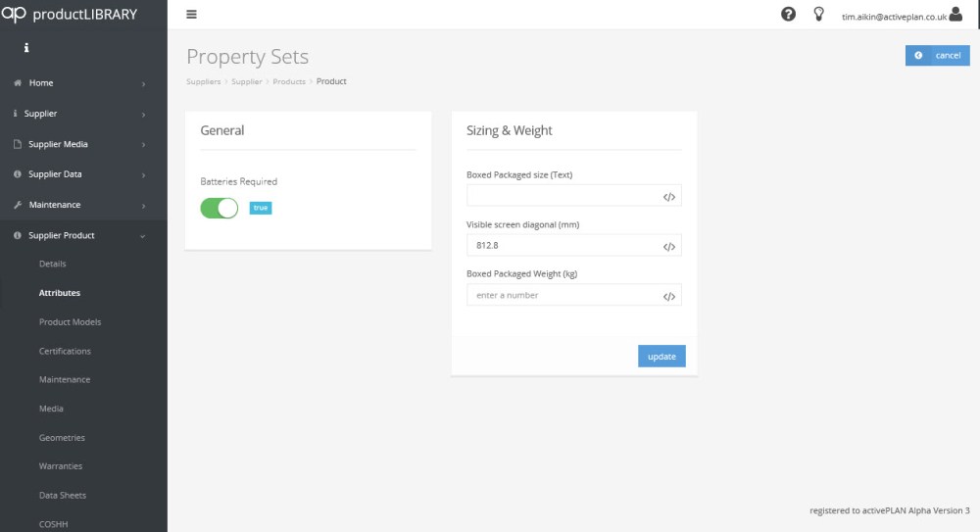The width and height of the screenshot is (980, 532).
Task: Expand the Home sidebar menu
Action: pyautogui.click(x=83, y=83)
